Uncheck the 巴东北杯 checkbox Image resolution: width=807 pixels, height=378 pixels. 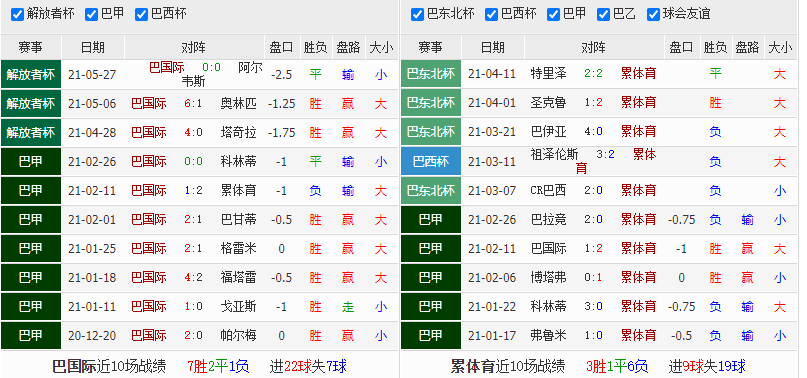point(417,14)
